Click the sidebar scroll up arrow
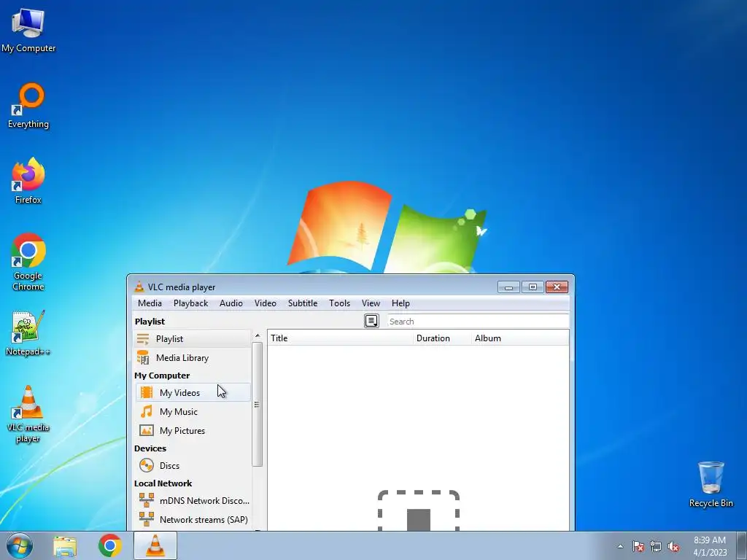 tap(258, 336)
